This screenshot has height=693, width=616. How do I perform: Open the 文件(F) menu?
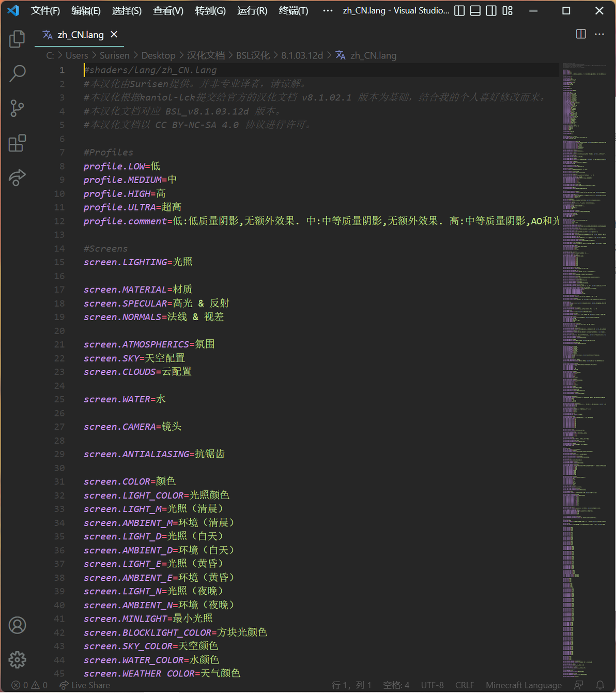[x=45, y=11]
